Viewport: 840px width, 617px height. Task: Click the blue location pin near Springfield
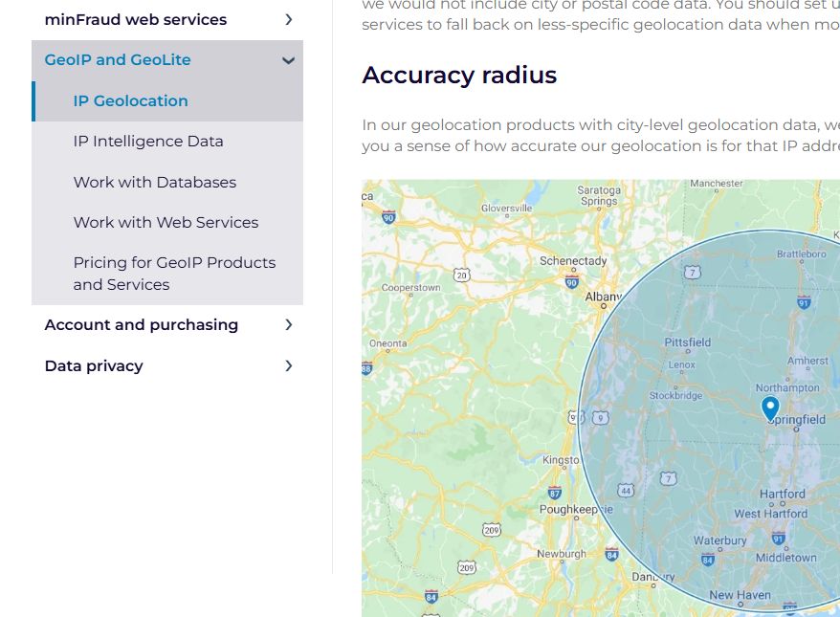pos(770,408)
